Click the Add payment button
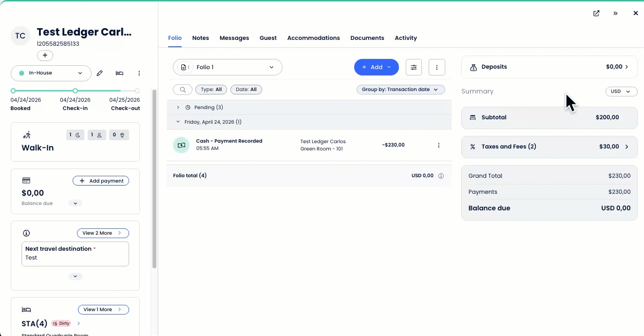 (x=101, y=181)
